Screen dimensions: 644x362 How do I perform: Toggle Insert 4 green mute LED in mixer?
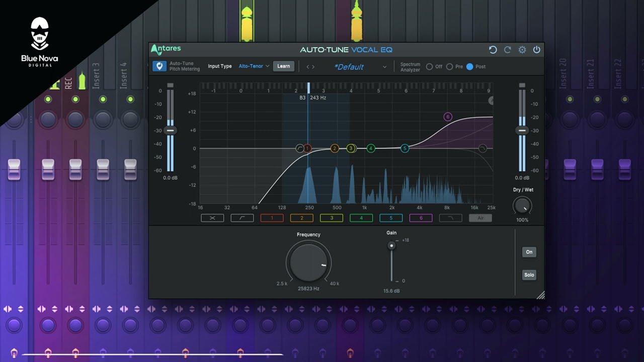pos(130,100)
